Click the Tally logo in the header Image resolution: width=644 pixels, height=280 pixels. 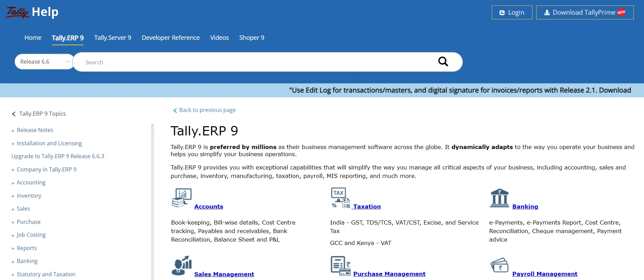point(17,12)
